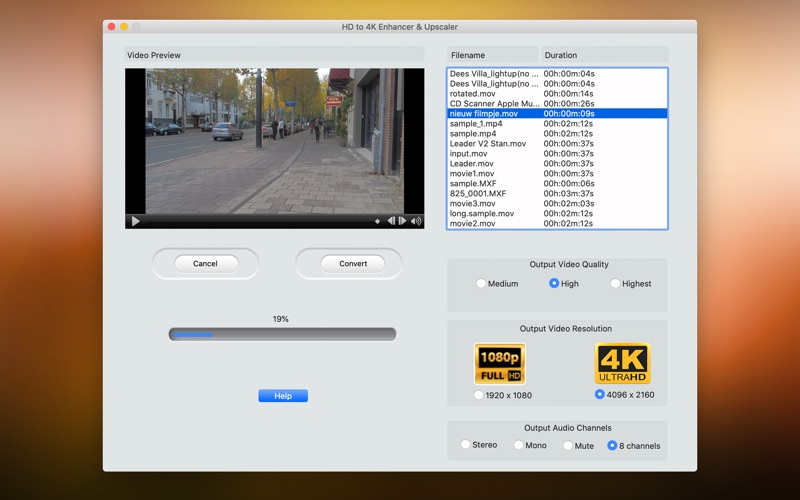This screenshot has height=500, width=800.
Task: Click the 4K Ultra HD logo
Action: (x=622, y=364)
